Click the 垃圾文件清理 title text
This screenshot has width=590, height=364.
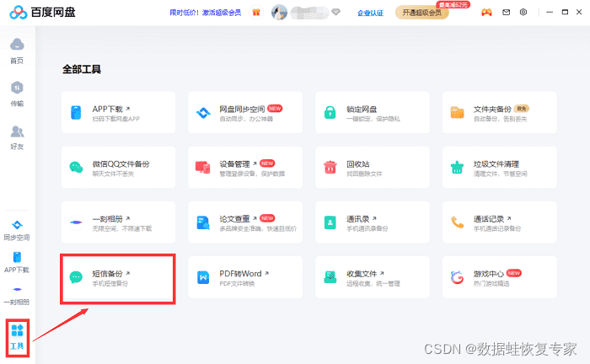pos(496,164)
